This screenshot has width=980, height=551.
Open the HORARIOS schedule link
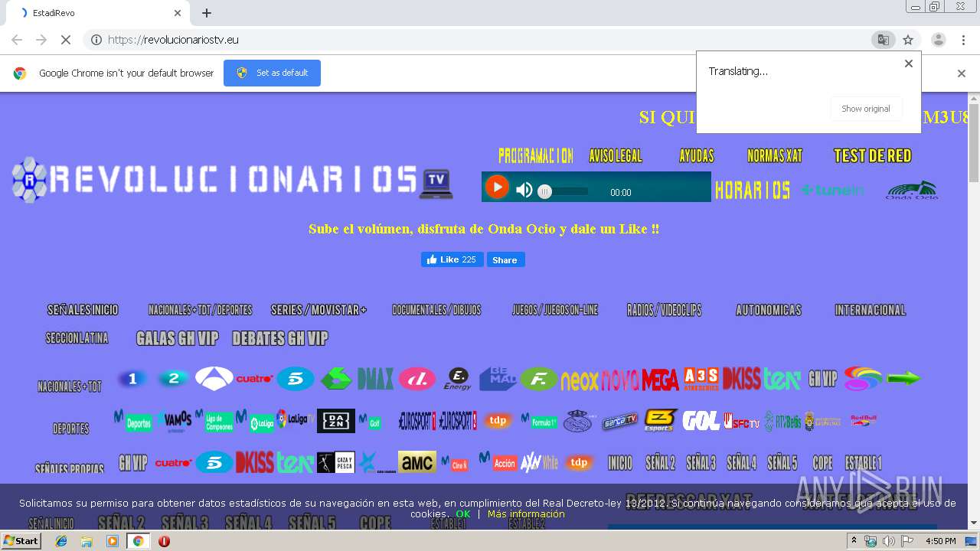(753, 190)
